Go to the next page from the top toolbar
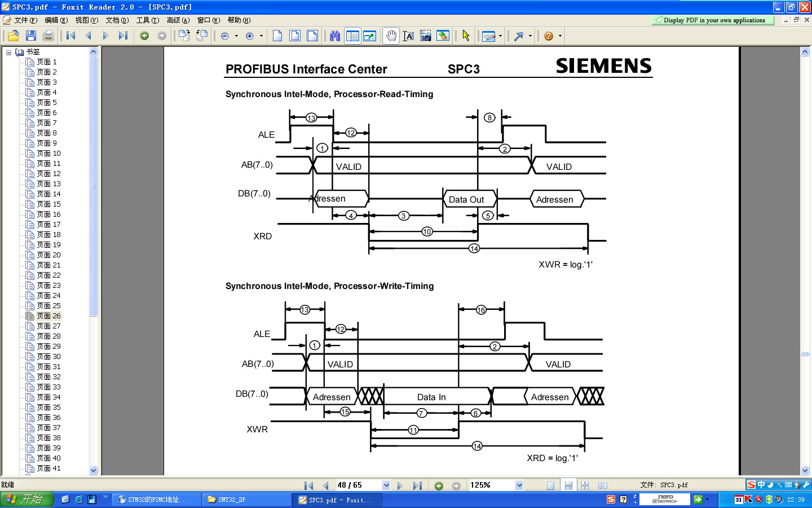The height and width of the screenshot is (508, 812). [x=105, y=36]
